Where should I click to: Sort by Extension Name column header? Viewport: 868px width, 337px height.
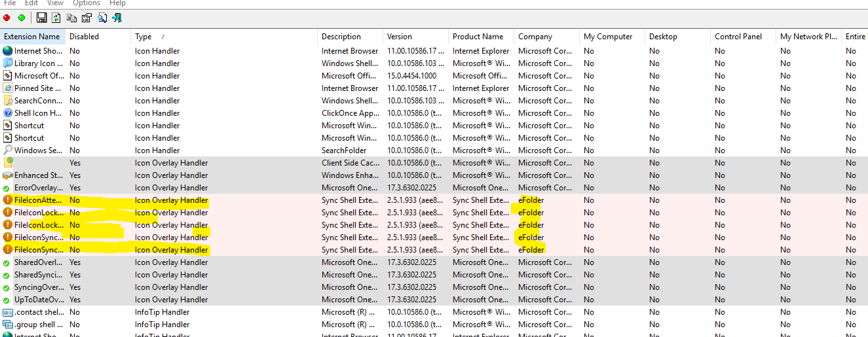32,37
